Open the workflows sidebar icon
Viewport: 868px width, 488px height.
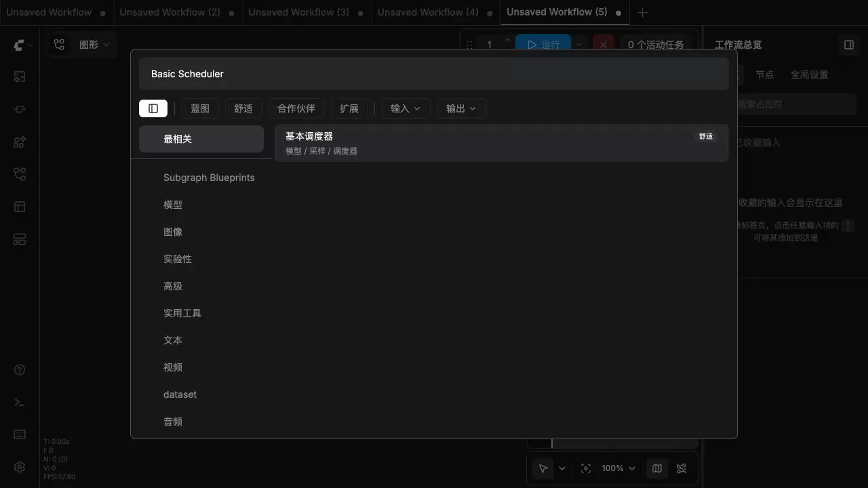click(20, 175)
